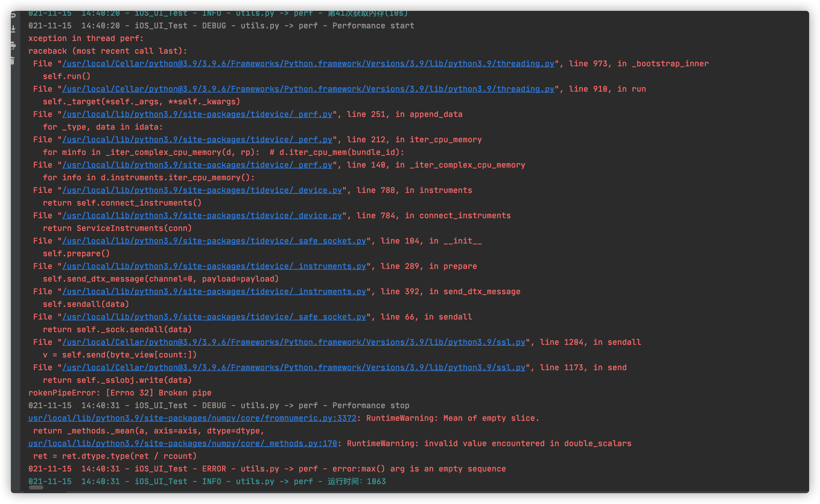Open _safe_socket.py link for __init__ frame
The image size is (820, 504).
pyautogui.click(x=214, y=241)
